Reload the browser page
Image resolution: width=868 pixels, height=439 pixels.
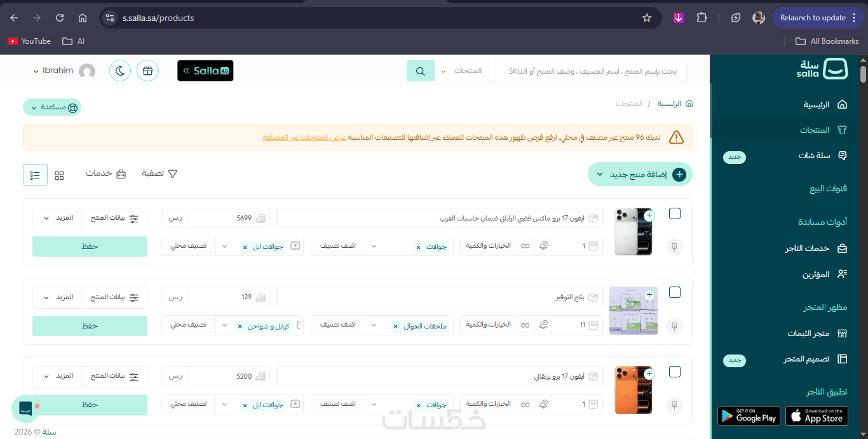(59, 18)
